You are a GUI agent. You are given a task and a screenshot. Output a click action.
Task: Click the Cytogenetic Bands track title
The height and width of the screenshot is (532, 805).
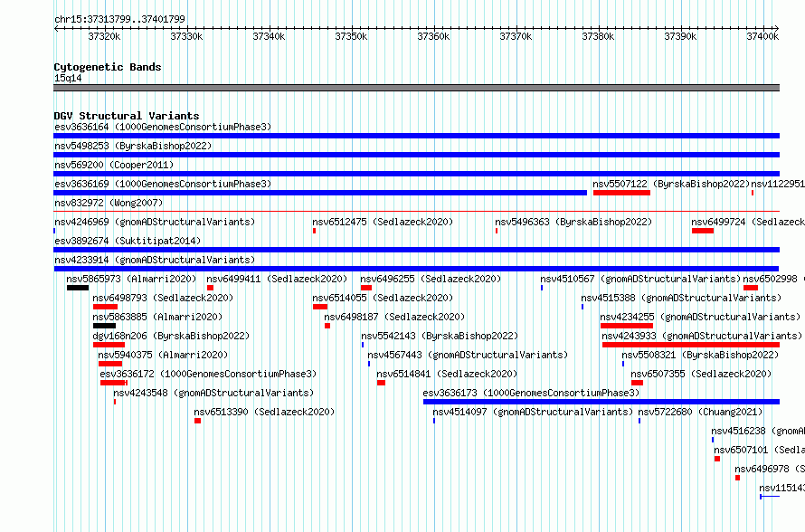click(108, 67)
